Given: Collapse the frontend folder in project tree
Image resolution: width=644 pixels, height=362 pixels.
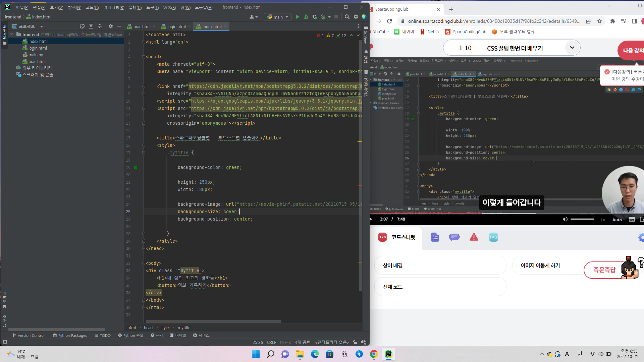Looking at the screenshot, I should [x=12, y=34].
